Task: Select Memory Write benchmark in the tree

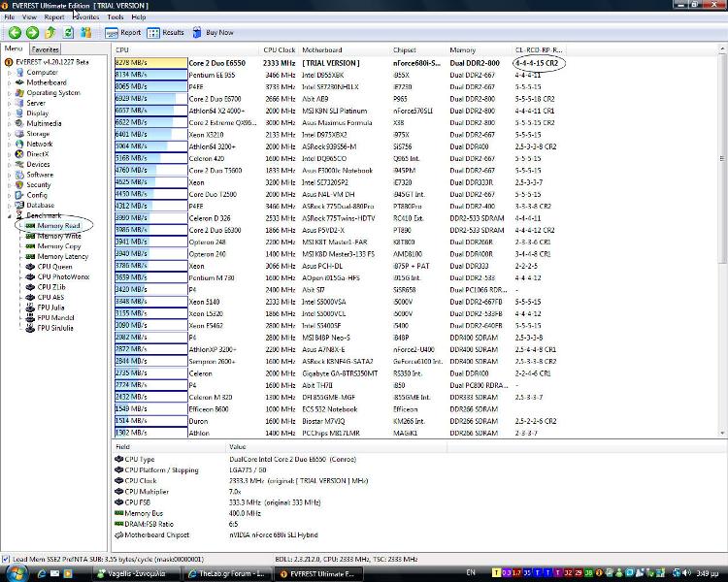Action: coord(58,236)
